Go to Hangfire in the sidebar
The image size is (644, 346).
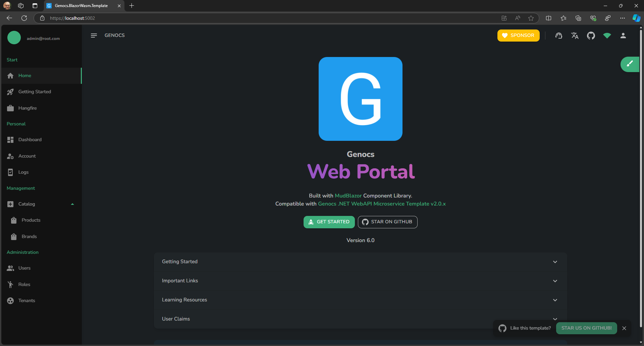click(x=28, y=108)
